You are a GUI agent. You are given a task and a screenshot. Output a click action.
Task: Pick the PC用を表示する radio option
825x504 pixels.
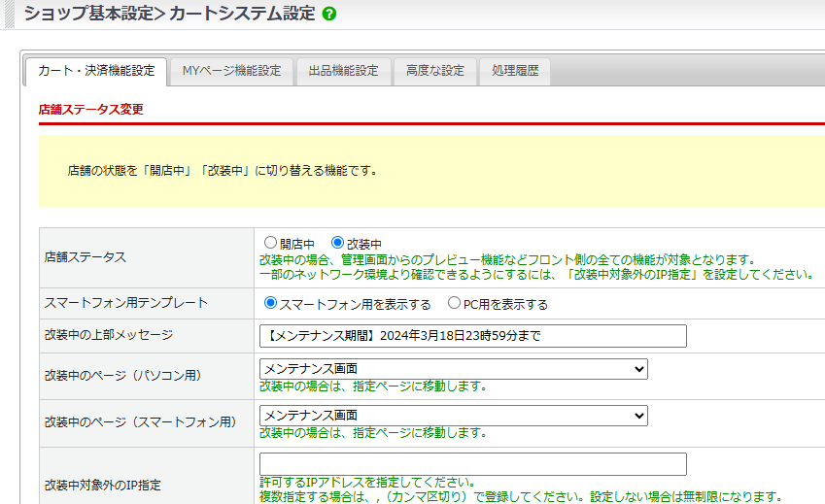click(454, 303)
